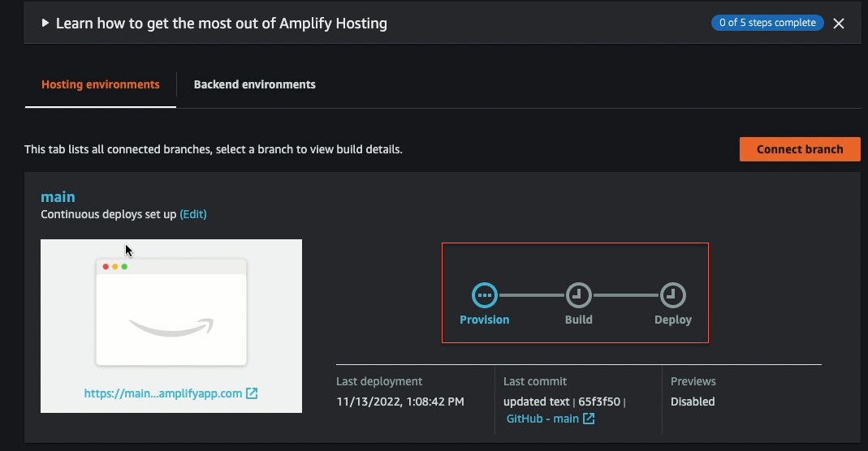Switch to Hosting environments tab
This screenshot has width=868, height=451.
point(100,84)
